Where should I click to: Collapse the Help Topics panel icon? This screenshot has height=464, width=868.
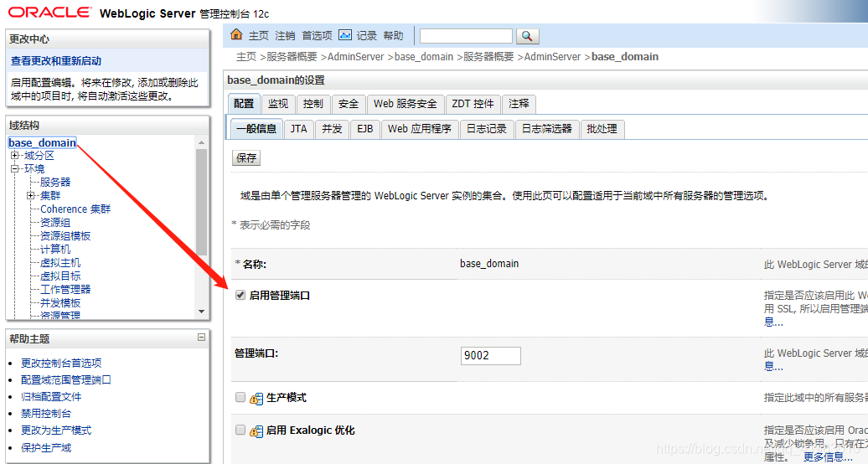pyautogui.click(x=201, y=338)
